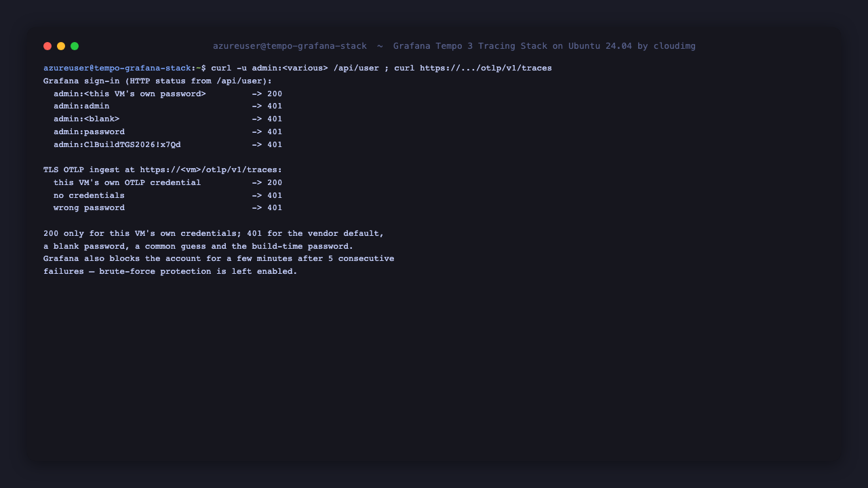Click the line 'failures — brute-force protection is left enabled.'
Image resolution: width=868 pixels, height=488 pixels.
click(x=170, y=272)
